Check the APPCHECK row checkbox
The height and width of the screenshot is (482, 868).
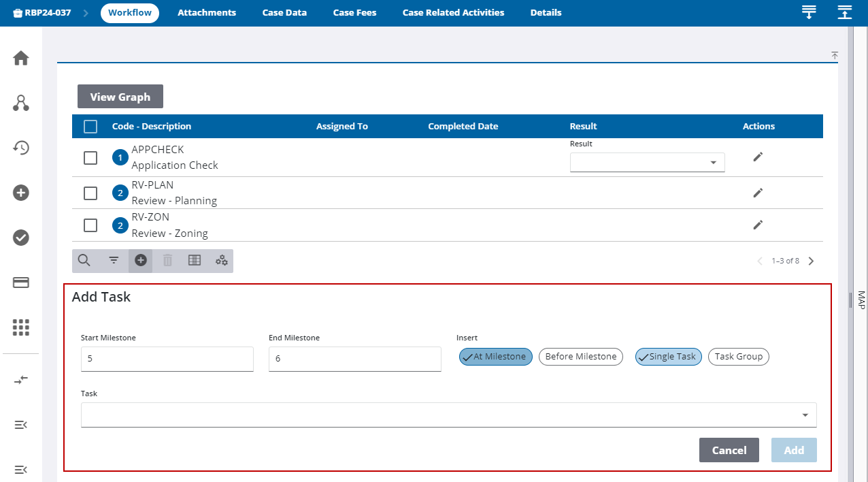coord(90,158)
